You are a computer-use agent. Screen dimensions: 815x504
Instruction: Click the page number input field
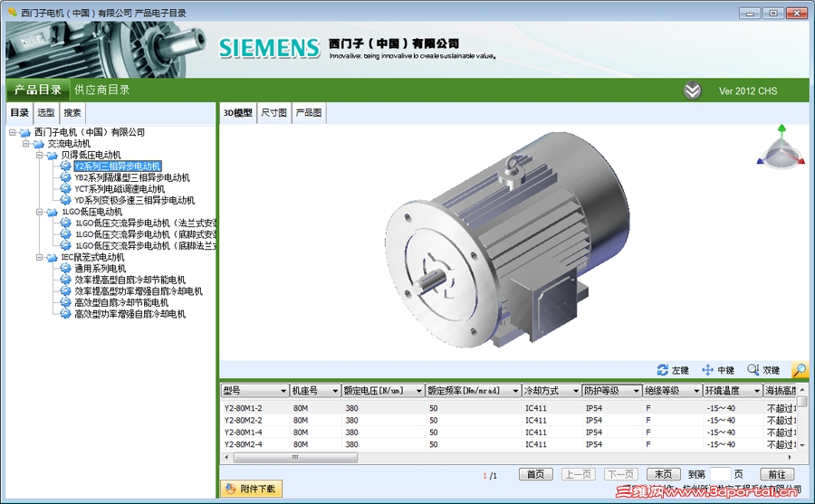(720, 474)
